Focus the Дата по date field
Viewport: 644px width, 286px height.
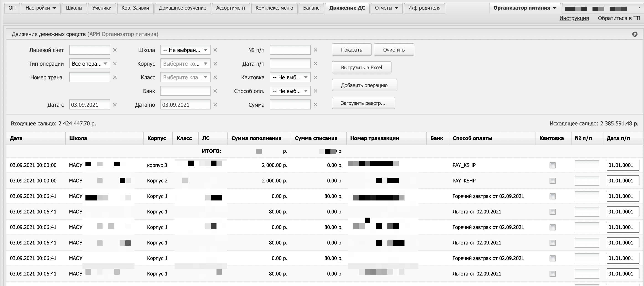(x=185, y=105)
